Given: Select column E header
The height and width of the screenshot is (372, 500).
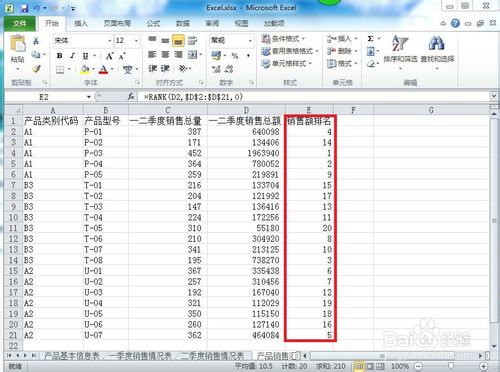Looking at the screenshot, I should (x=309, y=110).
